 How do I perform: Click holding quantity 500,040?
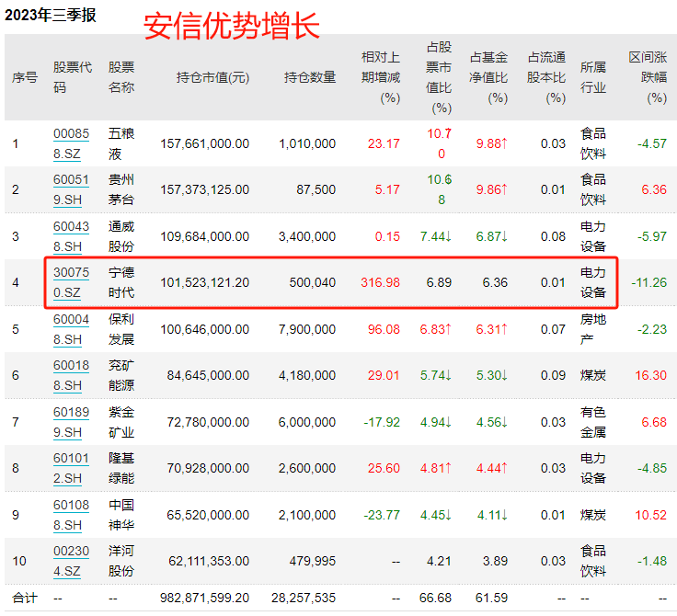coord(313,283)
